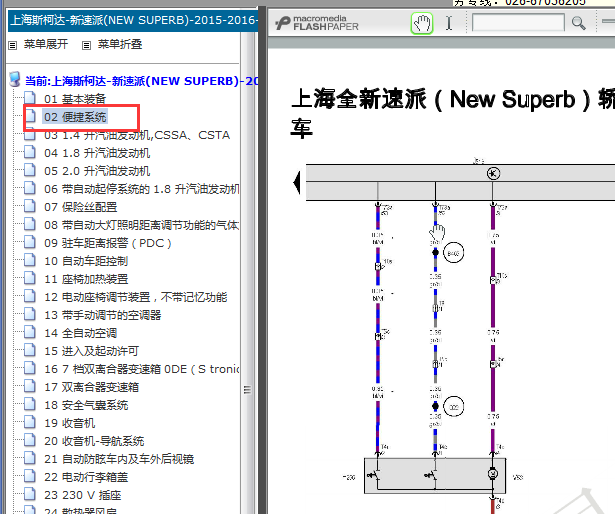Open the current root node 当前:上海斯柯达-新速派
Viewport: 615px width, 514px height.
click(142, 81)
